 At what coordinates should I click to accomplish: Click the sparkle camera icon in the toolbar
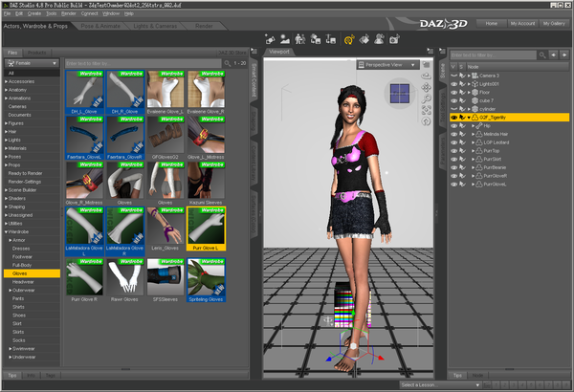(x=270, y=39)
